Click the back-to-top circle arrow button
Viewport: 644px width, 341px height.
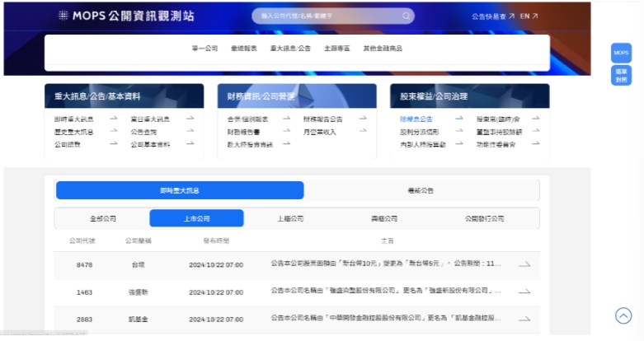623,315
